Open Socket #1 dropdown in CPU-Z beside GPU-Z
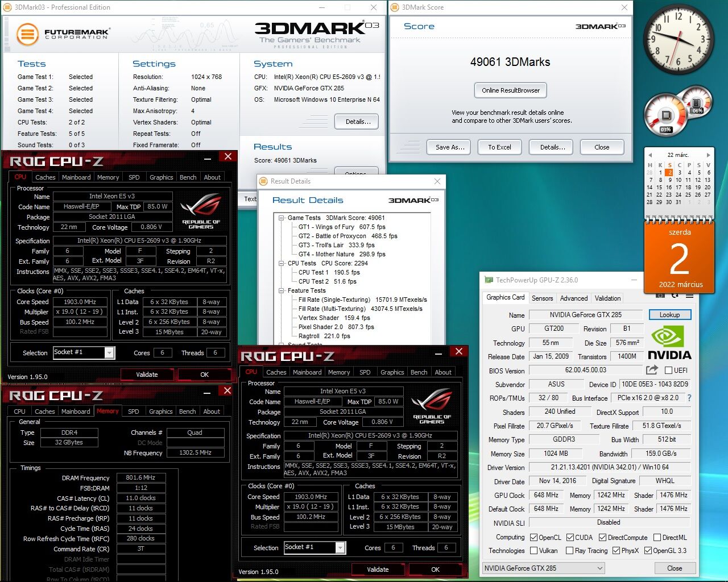This screenshot has width=728, height=582. pyautogui.click(x=340, y=548)
